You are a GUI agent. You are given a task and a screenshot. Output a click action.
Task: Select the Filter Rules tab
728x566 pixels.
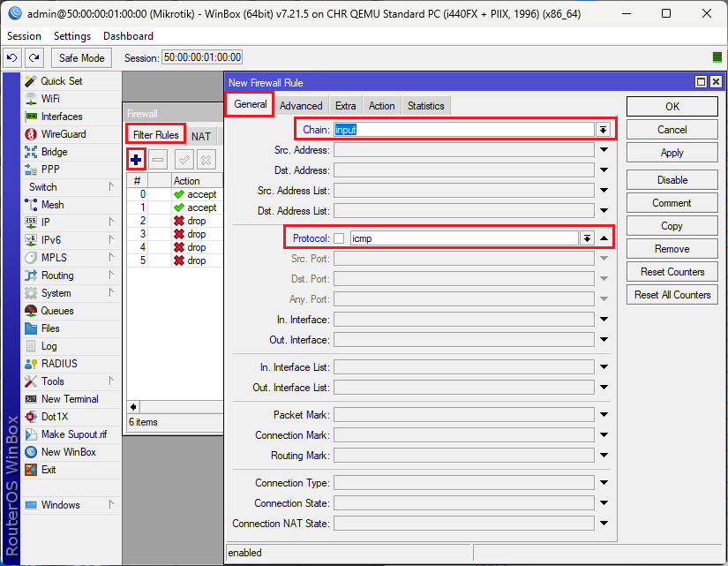click(x=155, y=135)
